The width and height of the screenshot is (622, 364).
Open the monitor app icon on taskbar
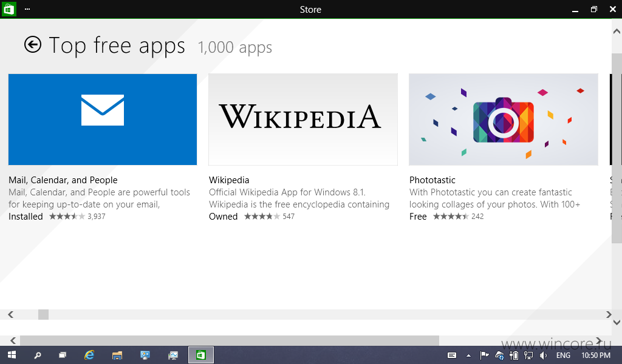(145, 356)
